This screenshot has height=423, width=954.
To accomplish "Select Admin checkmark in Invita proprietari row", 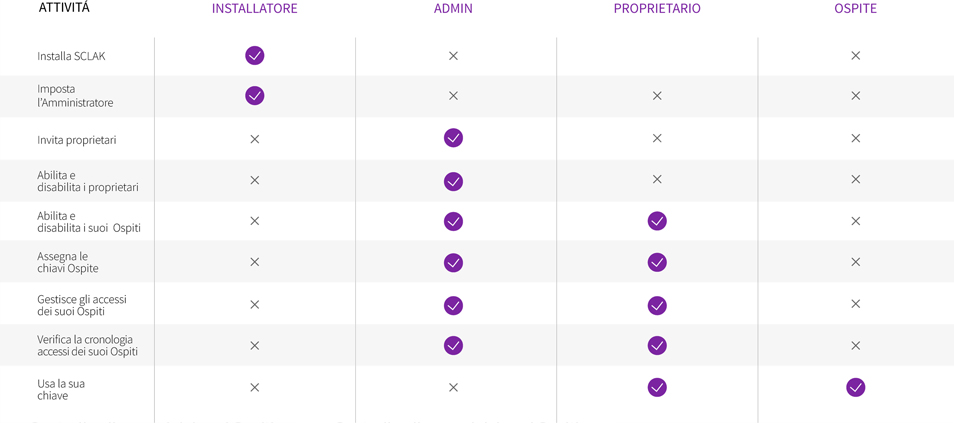I will pyautogui.click(x=453, y=138).
